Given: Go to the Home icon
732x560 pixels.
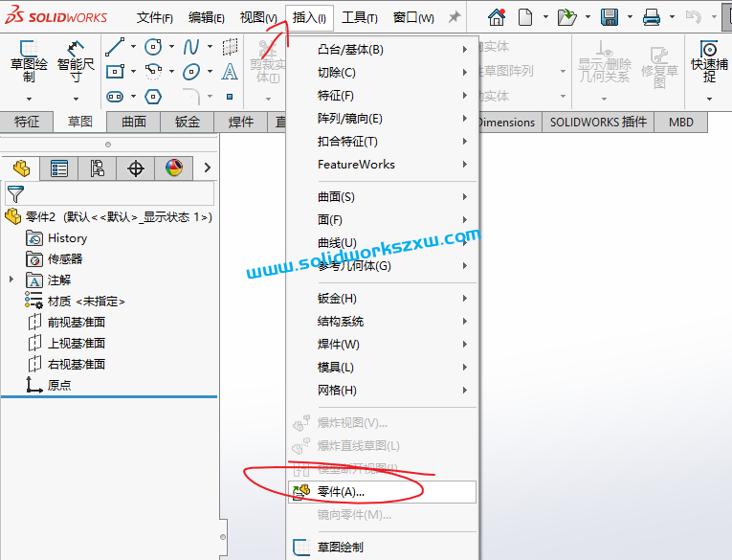Looking at the screenshot, I should tap(497, 17).
